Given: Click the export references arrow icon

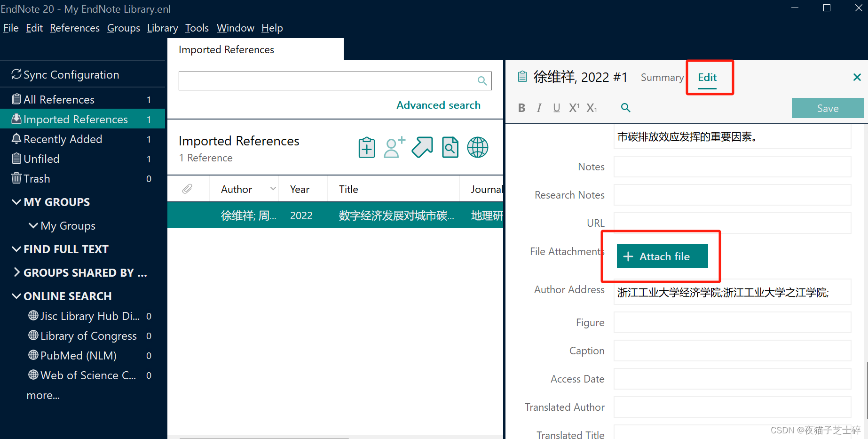Looking at the screenshot, I should pos(422,147).
